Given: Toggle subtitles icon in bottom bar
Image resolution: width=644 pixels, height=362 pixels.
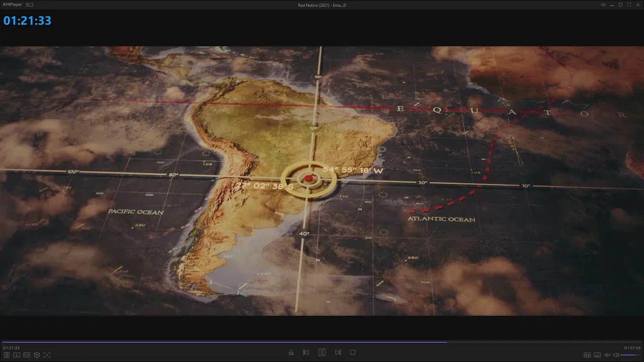Looking at the screenshot, I should pyautogui.click(x=597, y=355).
